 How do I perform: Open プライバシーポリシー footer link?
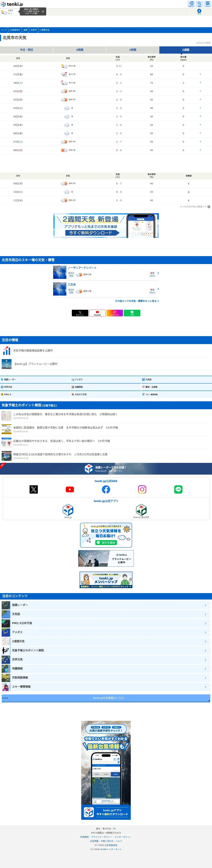coord(102,837)
